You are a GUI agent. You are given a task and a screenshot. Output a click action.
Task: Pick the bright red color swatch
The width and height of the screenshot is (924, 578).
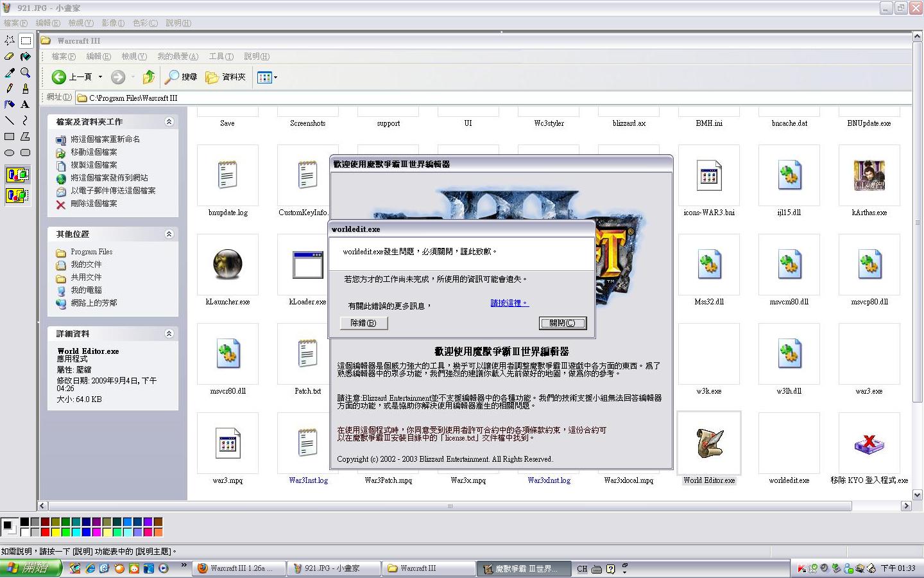coord(46,532)
